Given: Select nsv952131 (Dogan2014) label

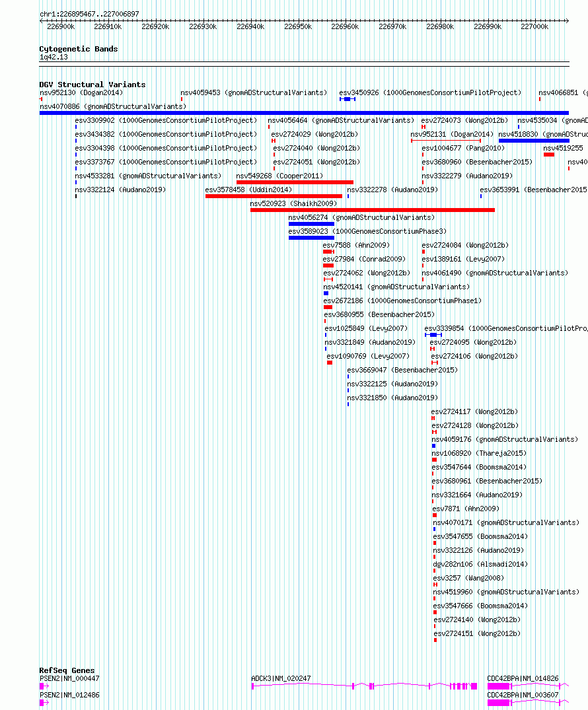Looking at the screenshot, I should (452, 134).
